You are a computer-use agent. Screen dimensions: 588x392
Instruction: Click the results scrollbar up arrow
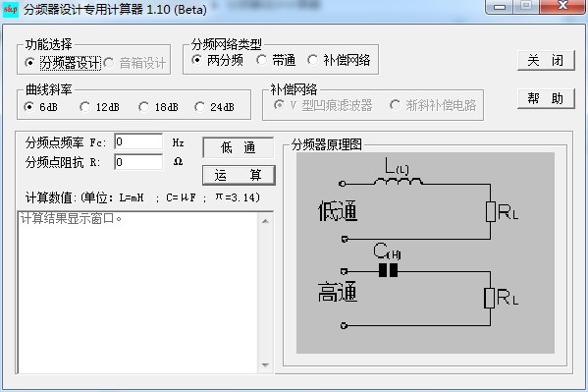pyautogui.click(x=265, y=221)
